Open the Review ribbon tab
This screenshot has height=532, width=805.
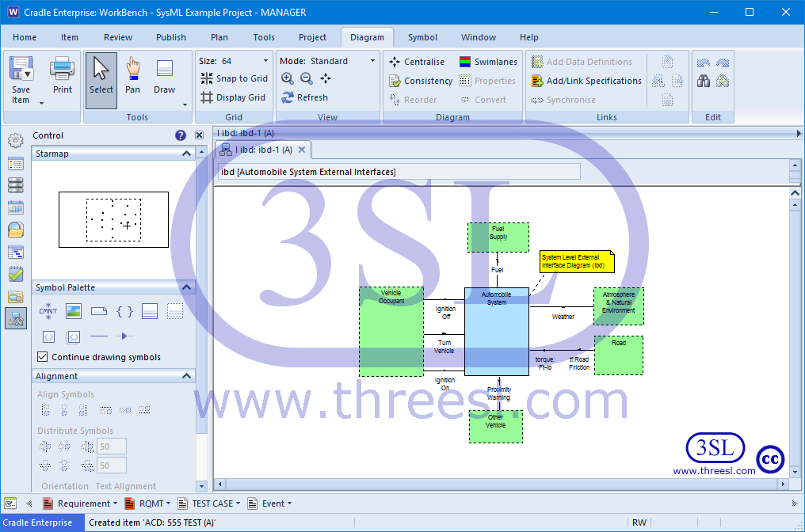[118, 37]
